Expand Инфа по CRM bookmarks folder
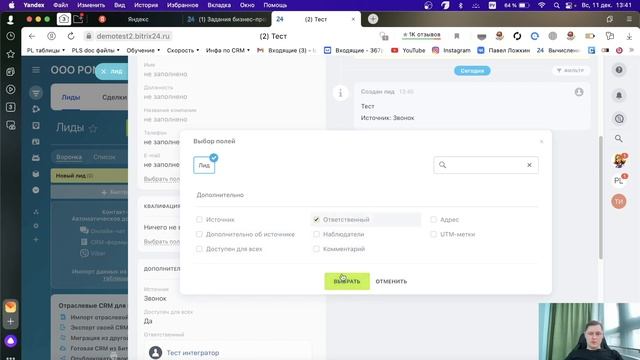 click(x=228, y=50)
